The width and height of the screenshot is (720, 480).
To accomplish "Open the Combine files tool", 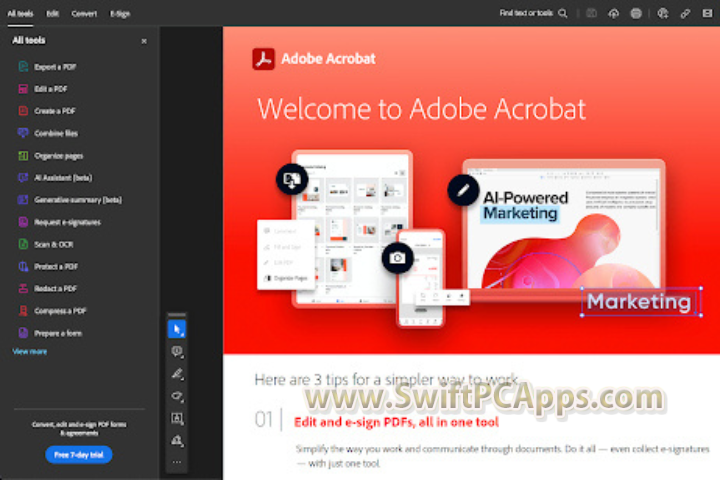I will click(x=48, y=133).
